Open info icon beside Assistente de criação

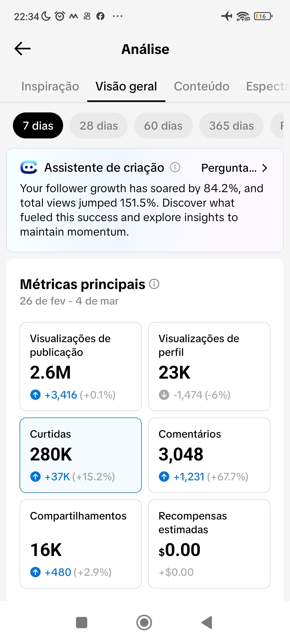(x=175, y=167)
